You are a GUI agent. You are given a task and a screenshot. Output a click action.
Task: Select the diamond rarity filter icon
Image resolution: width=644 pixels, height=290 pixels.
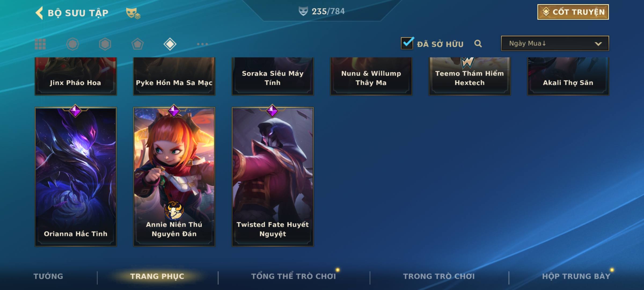[x=170, y=44]
